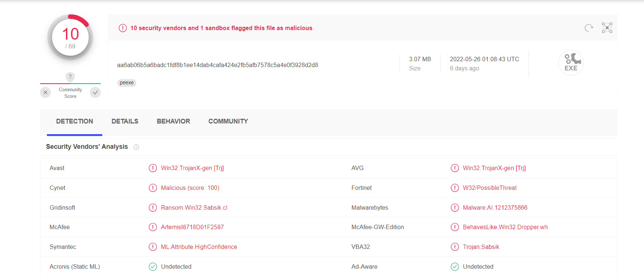Click the AVG detection warning icon
The image size is (644, 276).
click(x=455, y=168)
